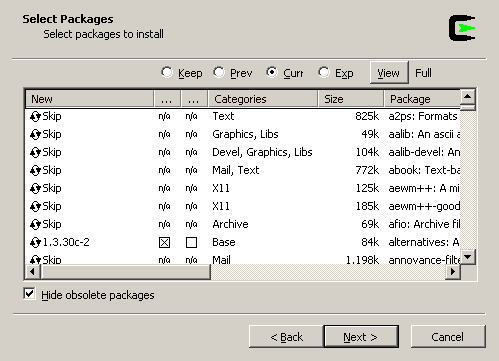
Task: Toggle Hide obsolete packages checkbox
Action: 29,294
